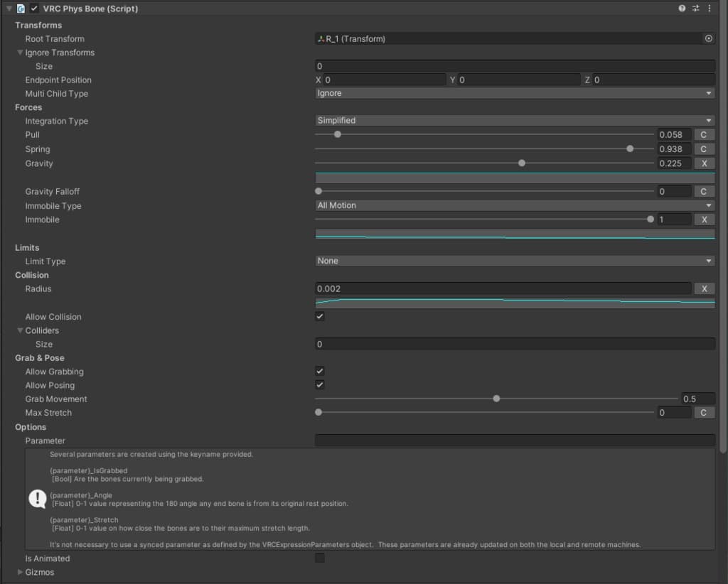Enable the Is Animated checkbox

coord(320,558)
